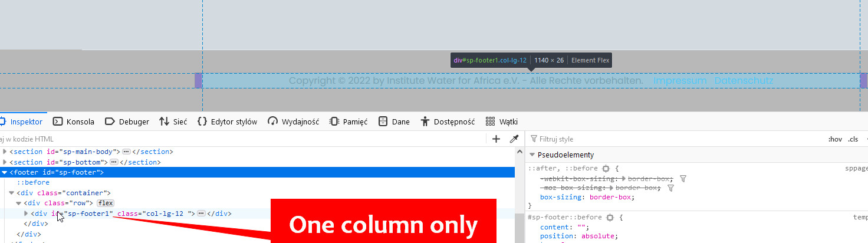The image size is (868, 243).
Task: Switch to the Konsola tab
Action: pyautogui.click(x=74, y=121)
